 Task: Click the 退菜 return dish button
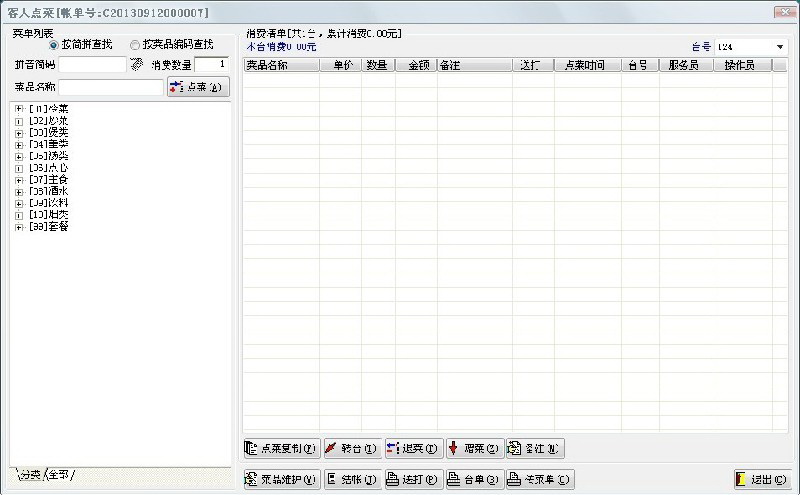click(x=414, y=449)
